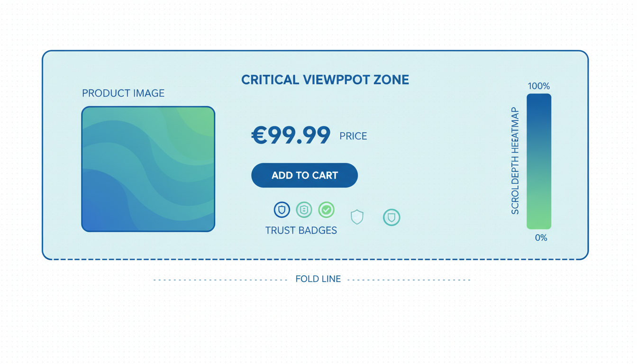Click the dashed line right of Fold Line
The width and height of the screenshot is (637, 364).
point(409,280)
